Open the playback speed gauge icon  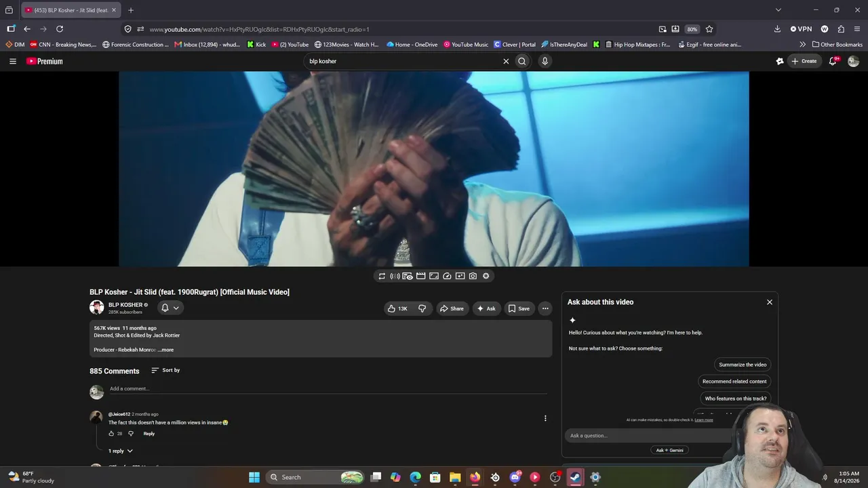[447, 276]
